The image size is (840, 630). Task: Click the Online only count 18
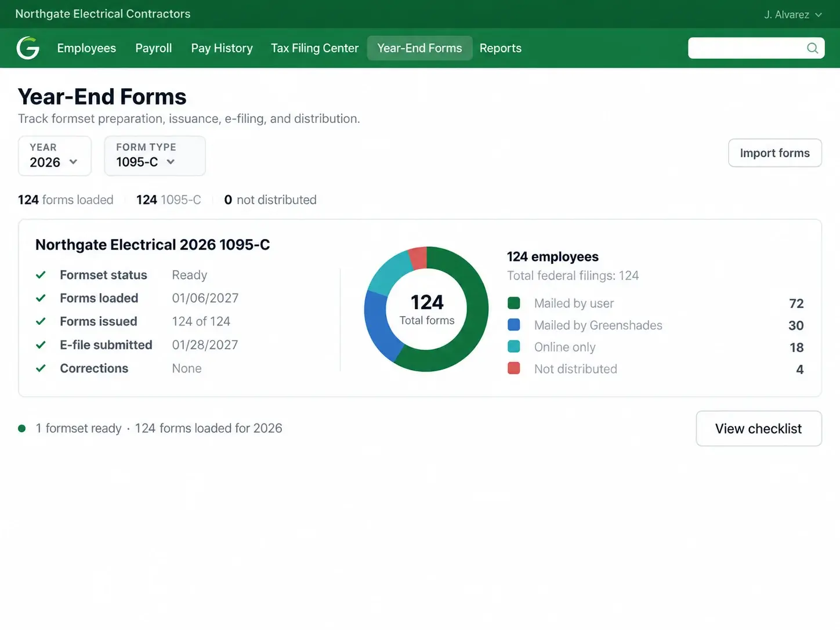pyautogui.click(x=796, y=347)
